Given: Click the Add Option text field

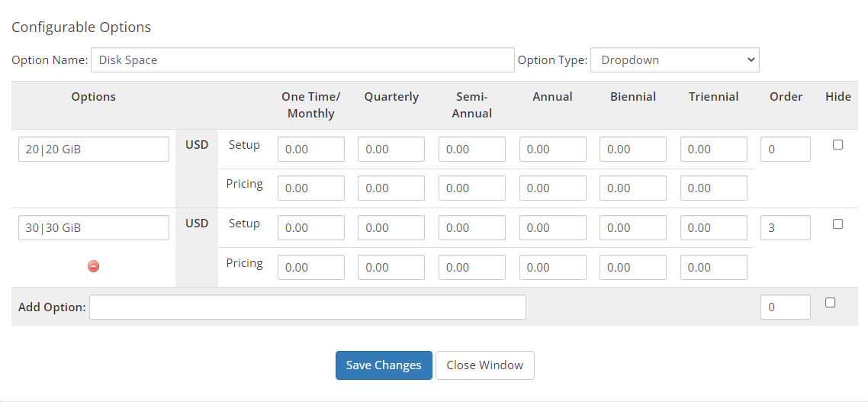Looking at the screenshot, I should pyautogui.click(x=308, y=307).
